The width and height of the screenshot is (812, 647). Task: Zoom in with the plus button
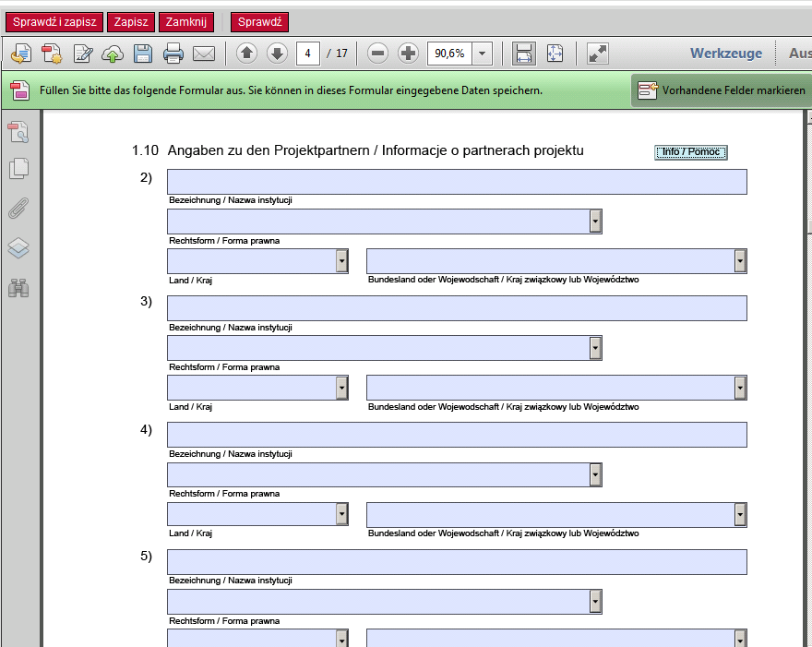(x=408, y=54)
